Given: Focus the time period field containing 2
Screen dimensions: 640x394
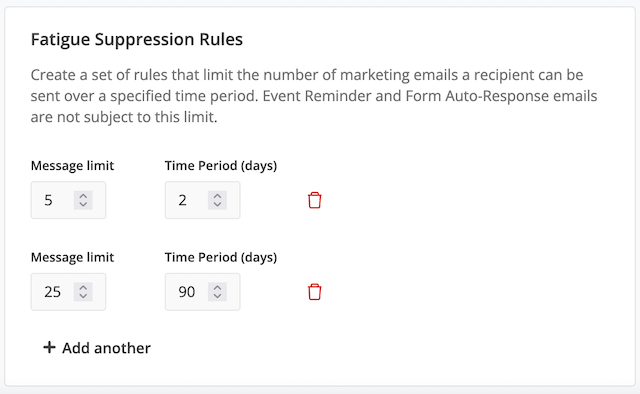Looking at the screenshot, I should 202,200.
